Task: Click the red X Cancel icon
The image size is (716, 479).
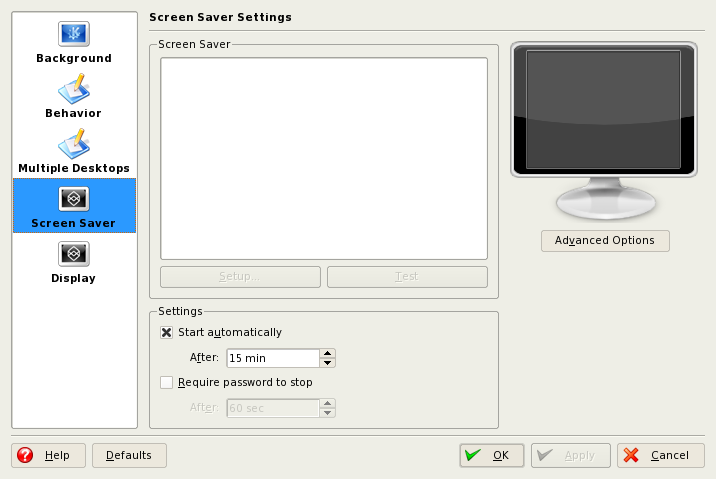Action: (x=631, y=455)
